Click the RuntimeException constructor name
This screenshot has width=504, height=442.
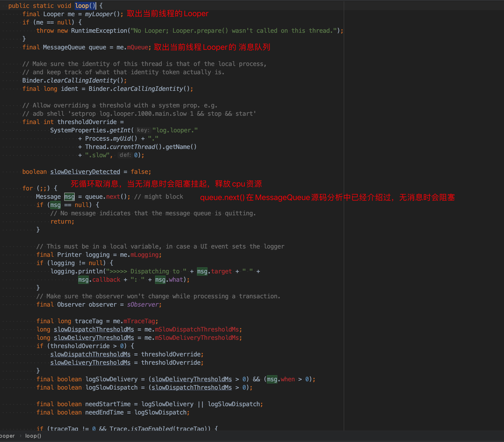99,31
